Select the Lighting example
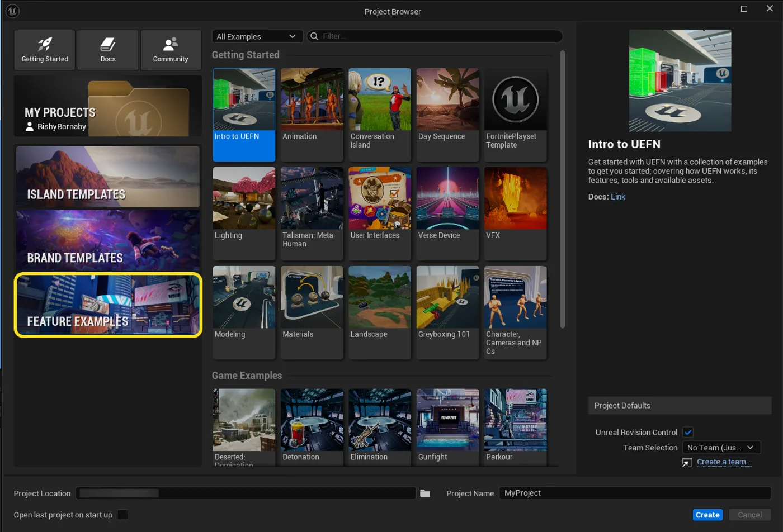 [x=244, y=213]
